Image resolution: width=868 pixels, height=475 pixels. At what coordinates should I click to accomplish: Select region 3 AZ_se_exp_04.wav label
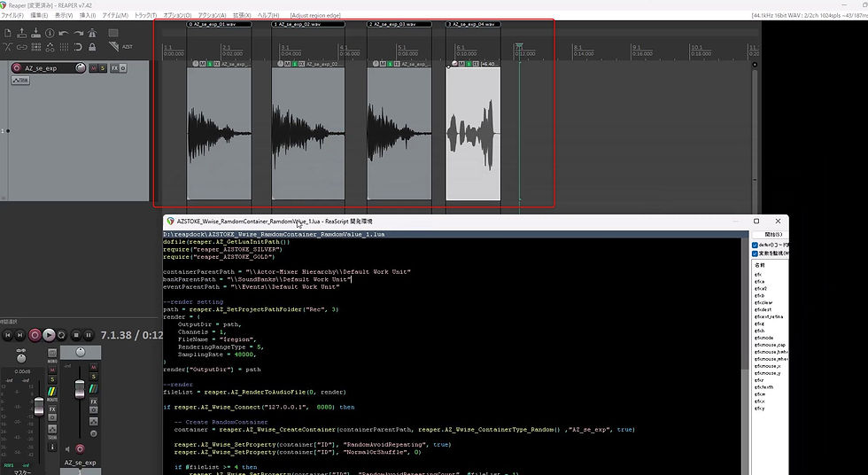(473, 24)
